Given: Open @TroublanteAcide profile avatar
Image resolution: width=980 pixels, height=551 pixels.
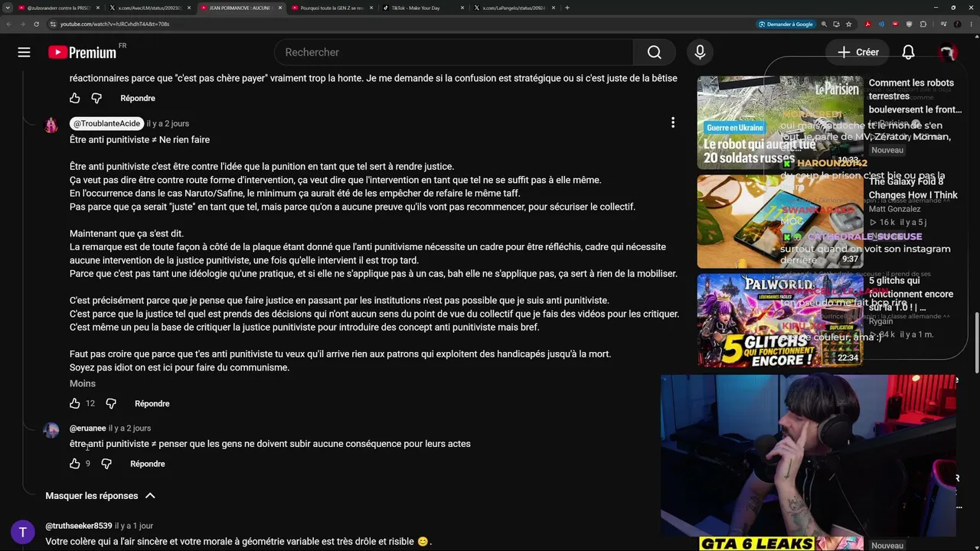Looking at the screenshot, I should 51,126.
